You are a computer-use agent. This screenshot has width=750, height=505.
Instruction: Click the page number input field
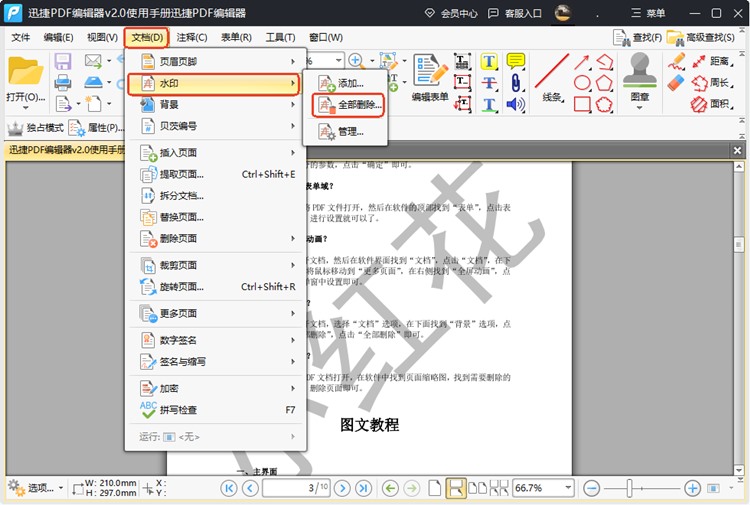tap(297, 488)
